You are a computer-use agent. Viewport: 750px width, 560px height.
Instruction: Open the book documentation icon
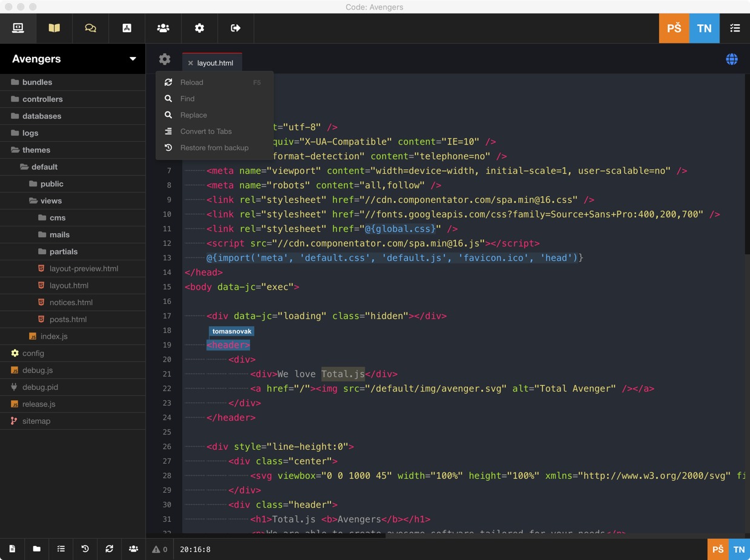click(54, 28)
